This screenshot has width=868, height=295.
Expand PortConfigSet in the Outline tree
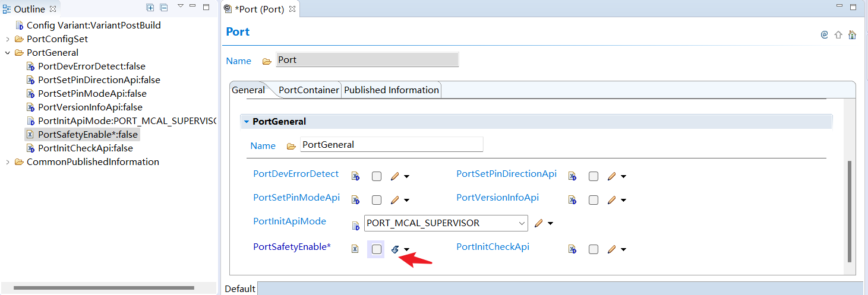[7, 39]
